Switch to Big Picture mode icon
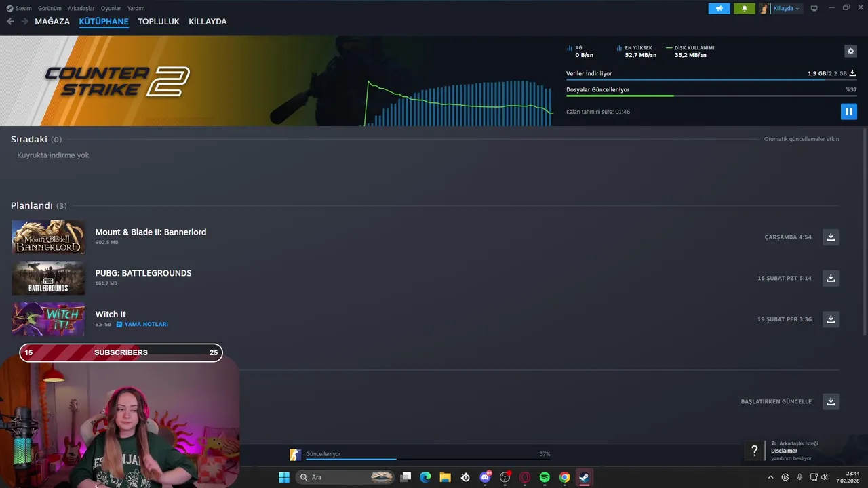868x488 pixels. 814,8
